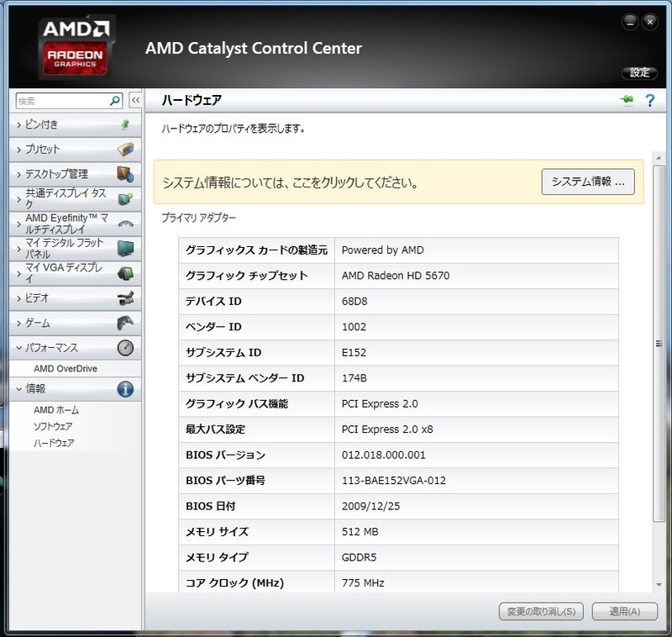The image size is (672, 637).
Task: Click the blue information icon beside 情報
Action: [x=125, y=389]
